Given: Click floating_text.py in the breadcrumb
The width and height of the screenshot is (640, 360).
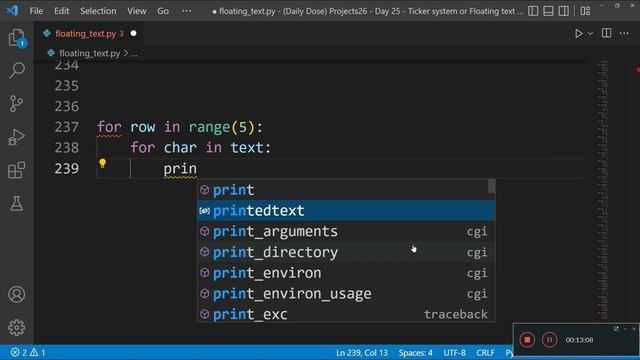Looking at the screenshot, I should (89, 53).
